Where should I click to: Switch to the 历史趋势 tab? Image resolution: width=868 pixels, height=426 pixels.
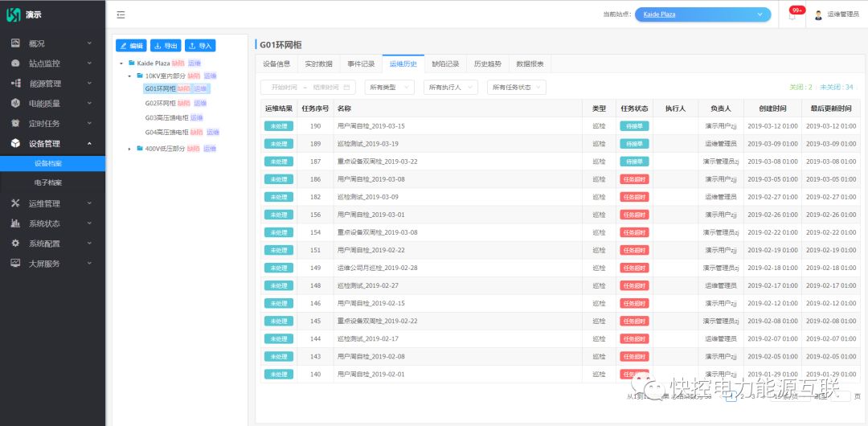coord(488,63)
